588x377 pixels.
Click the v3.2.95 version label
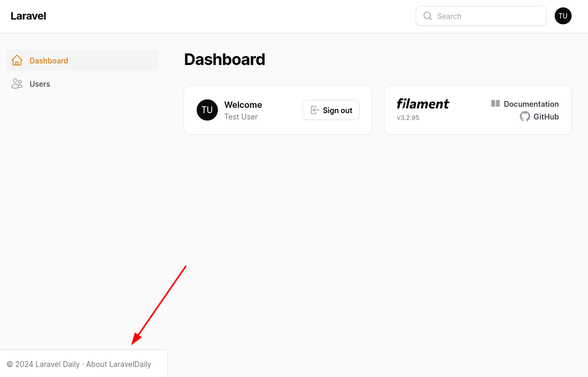click(408, 117)
